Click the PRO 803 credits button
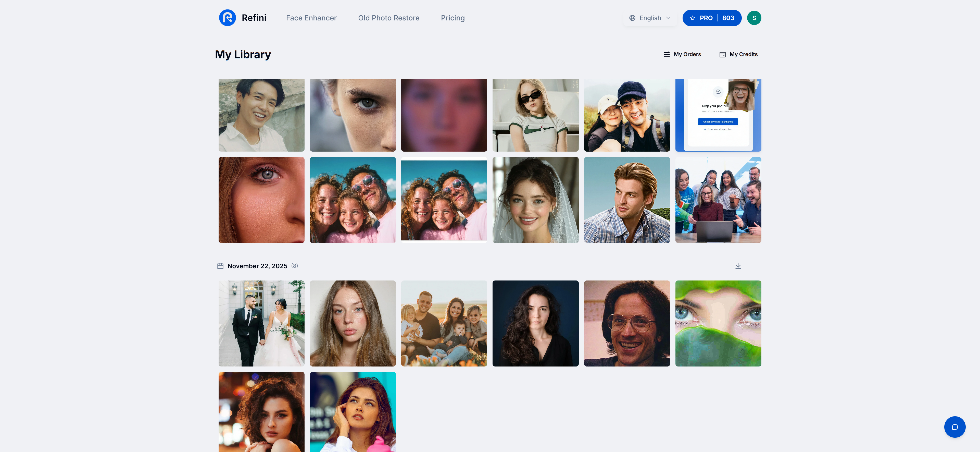 pos(711,18)
